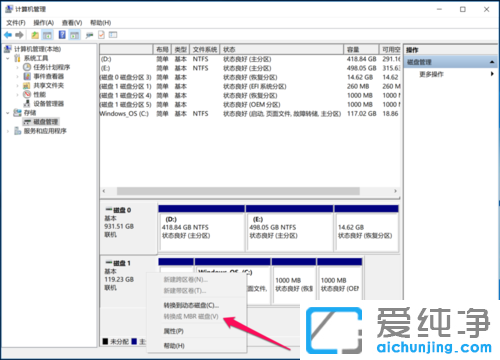Click the horizontal scrollbar of the volume list
Image resolution: width=500 pixels, height=360 pixels.
[238, 191]
